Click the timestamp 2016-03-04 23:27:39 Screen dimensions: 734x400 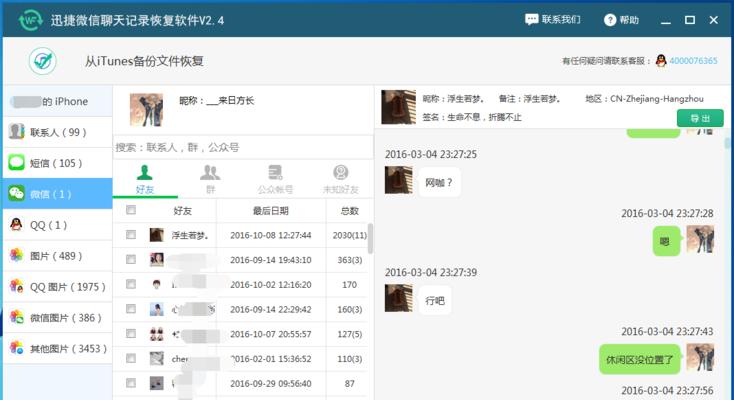(431, 272)
